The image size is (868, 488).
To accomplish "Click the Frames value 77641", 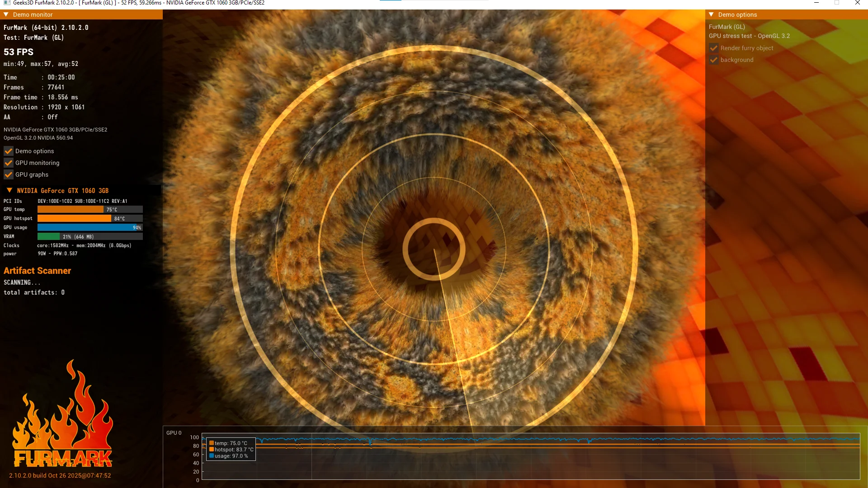I will (x=56, y=87).
